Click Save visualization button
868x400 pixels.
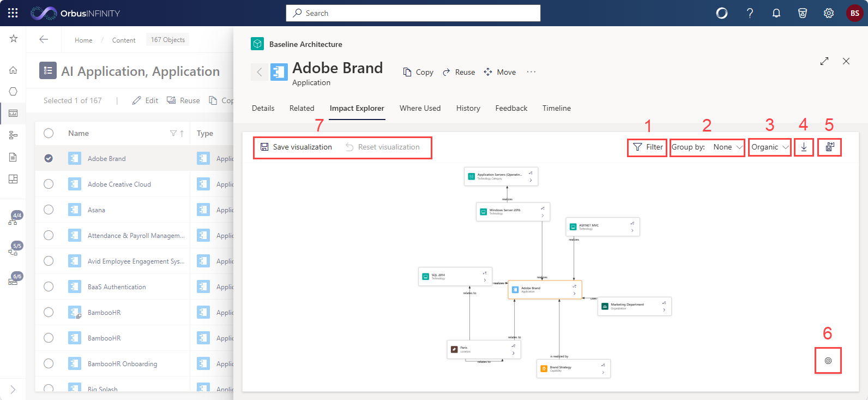pyautogui.click(x=296, y=147)
